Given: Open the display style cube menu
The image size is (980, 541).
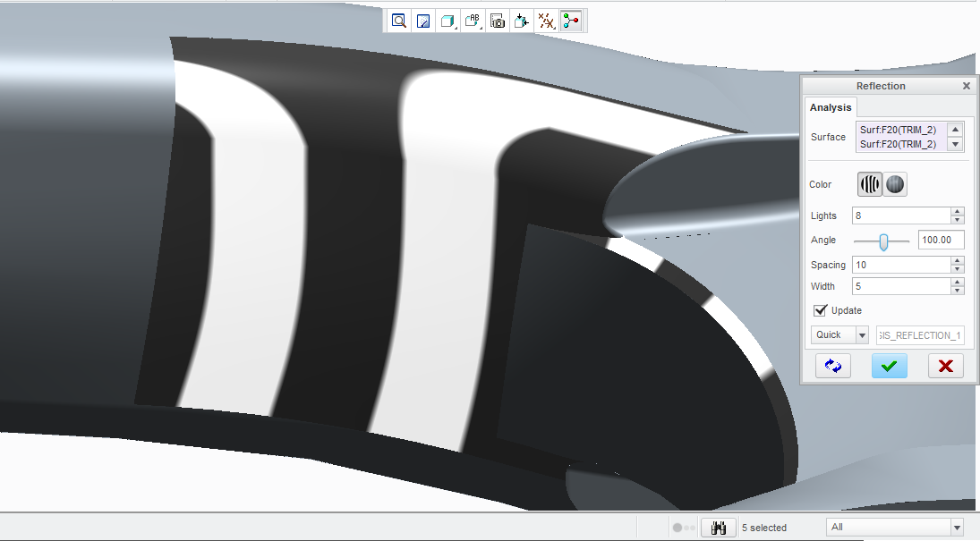Looking at the screenshot, I should [447, 21].
